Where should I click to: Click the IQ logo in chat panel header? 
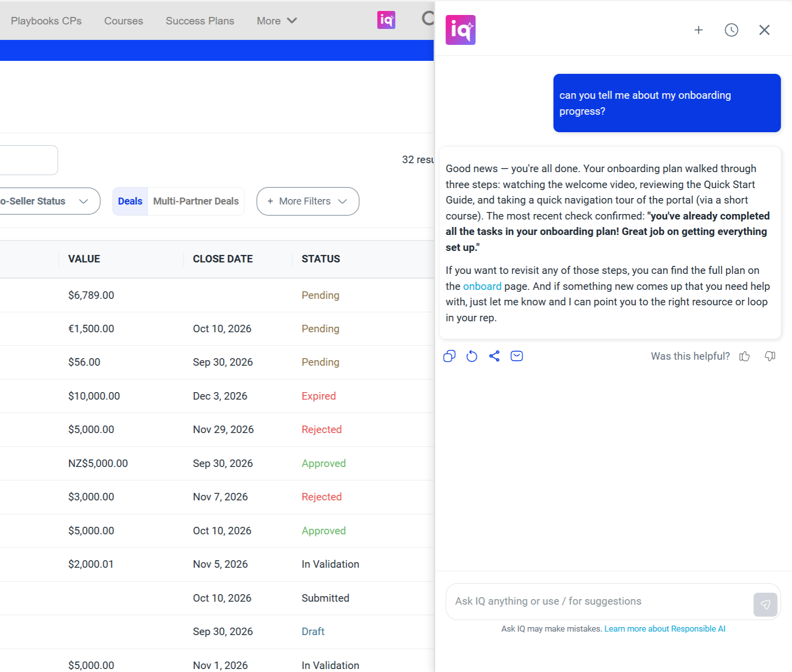click(460, 30)
